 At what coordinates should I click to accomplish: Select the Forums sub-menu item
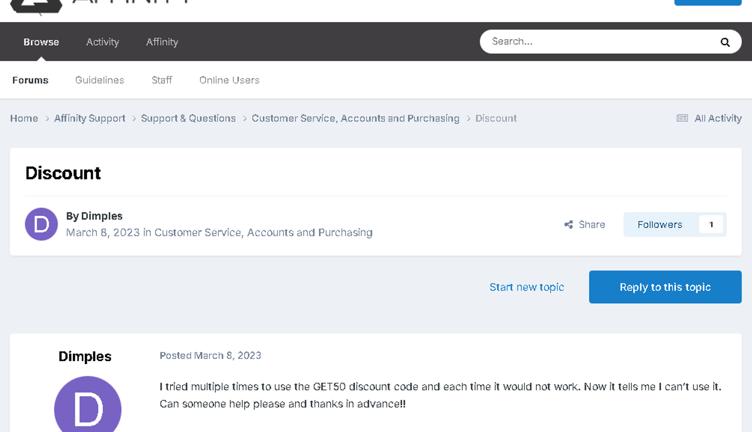pyautogui.click(x=30, y=80)
